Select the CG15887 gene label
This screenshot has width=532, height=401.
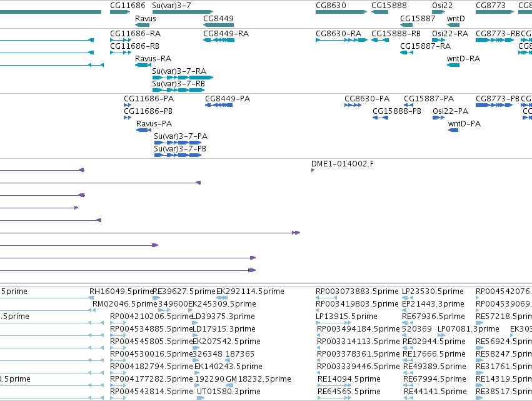point(418,19)
